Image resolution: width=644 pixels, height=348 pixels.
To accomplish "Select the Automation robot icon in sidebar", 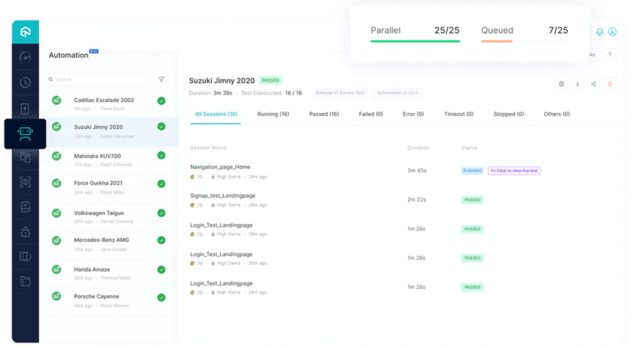I will tap(25, 134).
